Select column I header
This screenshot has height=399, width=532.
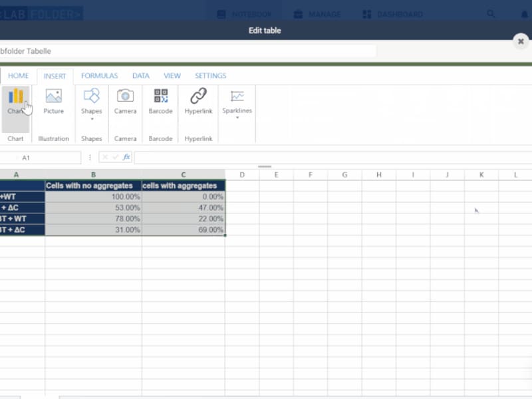tap(413, 175)
